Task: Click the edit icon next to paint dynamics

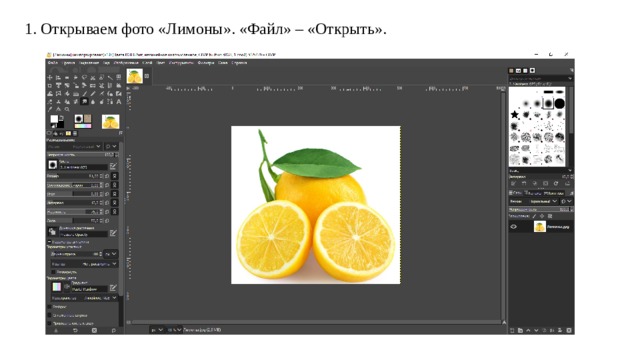Action: pos(113,233)
